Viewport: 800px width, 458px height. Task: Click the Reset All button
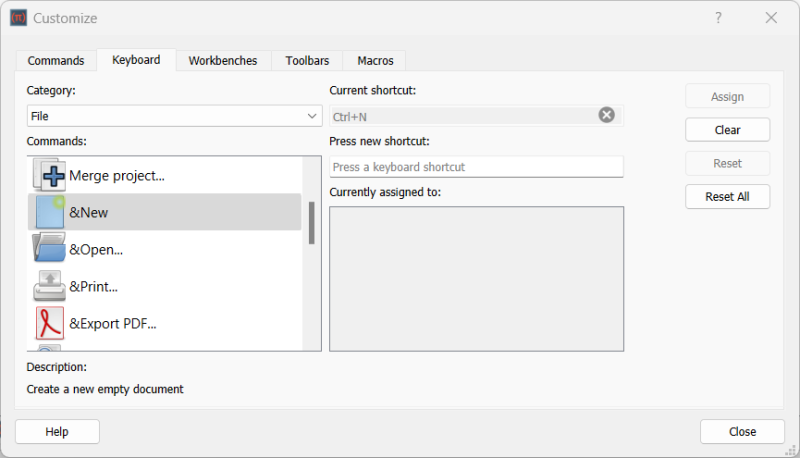pyautogui.click(x=727, y=197)
